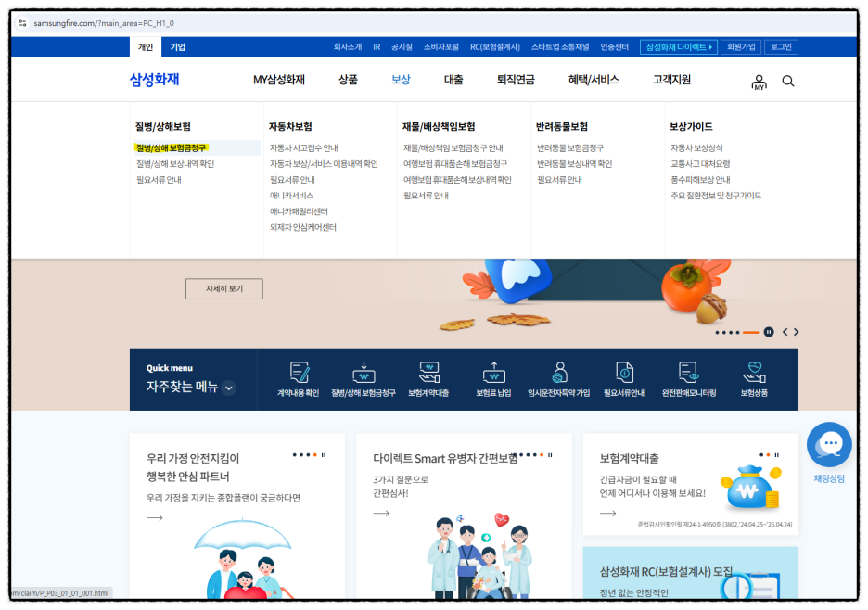Open the 삼성화재 다이렉트 link
Image resolution: width=868 pixels, height=610 pixels.
[x=679, y=47]
